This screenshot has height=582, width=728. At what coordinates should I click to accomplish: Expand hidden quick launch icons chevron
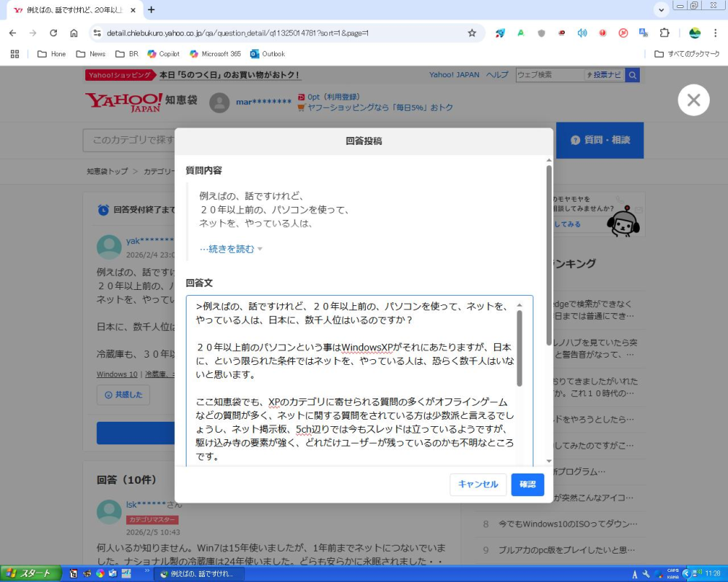point(147,570)
